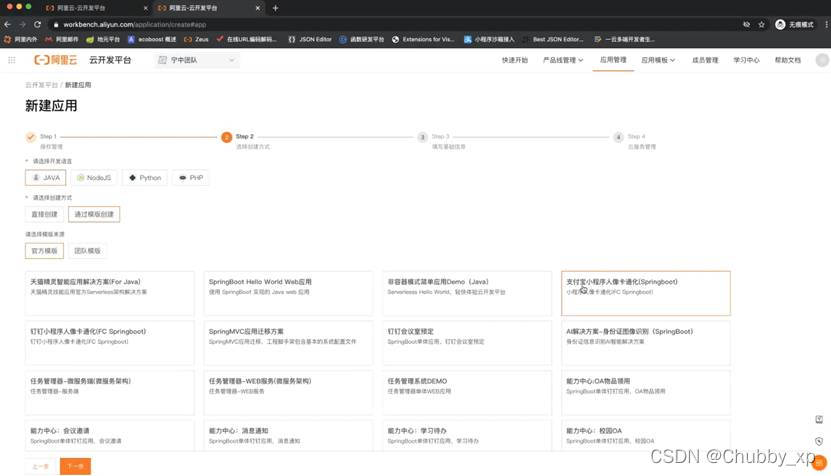The height and width of the screenshot is (476, 831).
Task: Select NodeJS as development language
Action: (94, 178)
